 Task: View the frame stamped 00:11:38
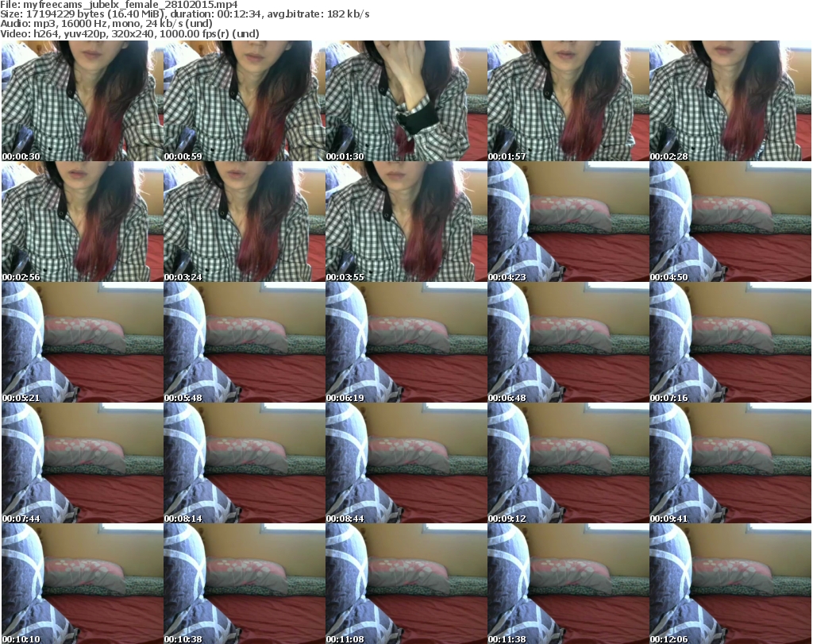point(568,584)
